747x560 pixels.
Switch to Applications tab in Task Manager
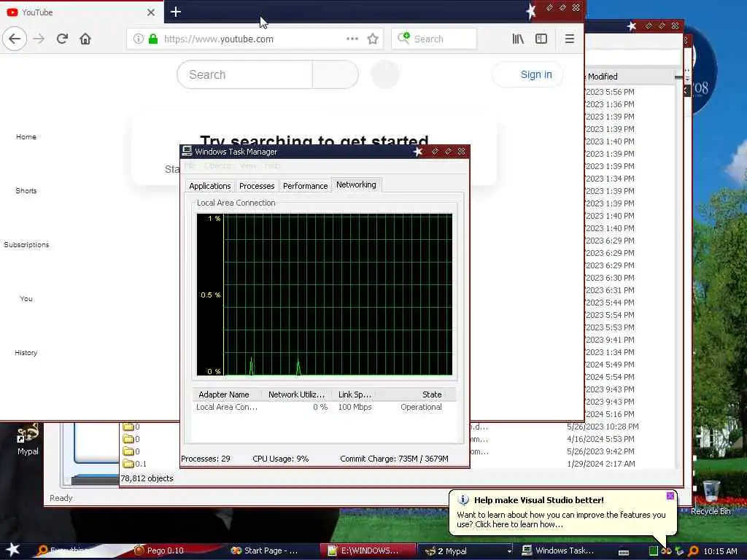[x=209, y=186]
